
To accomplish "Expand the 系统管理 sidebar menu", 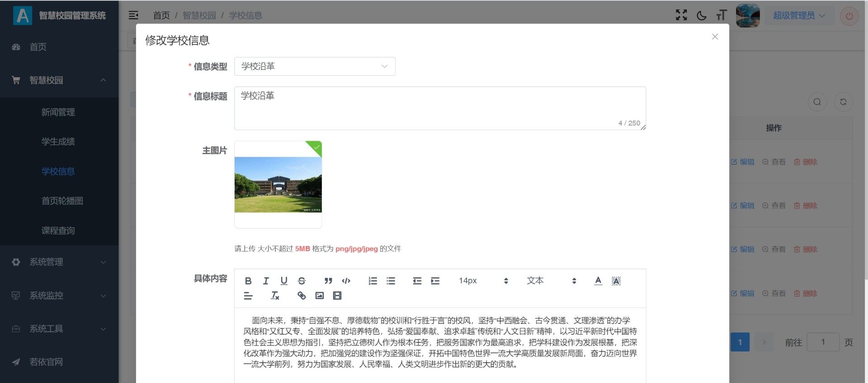I will click(59, 262).
